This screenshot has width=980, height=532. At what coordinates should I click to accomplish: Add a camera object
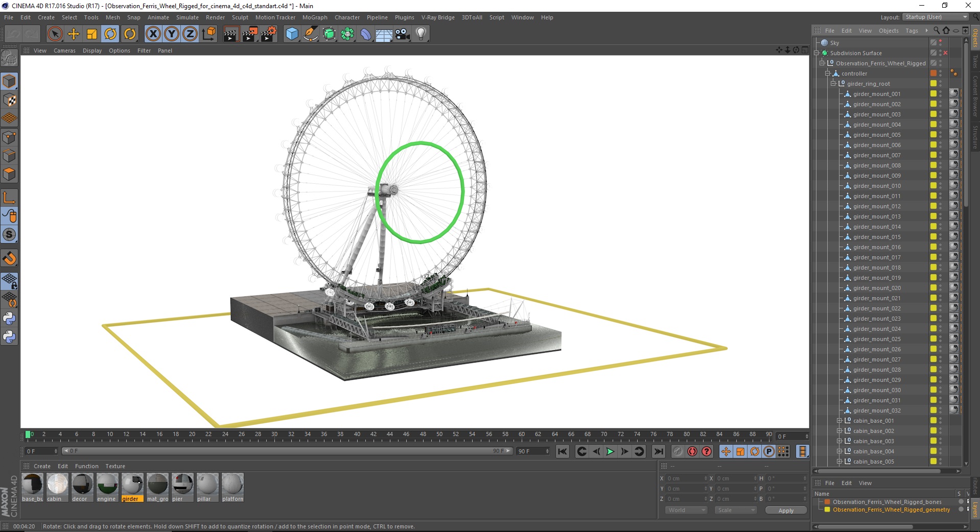[x=403, y=34]
